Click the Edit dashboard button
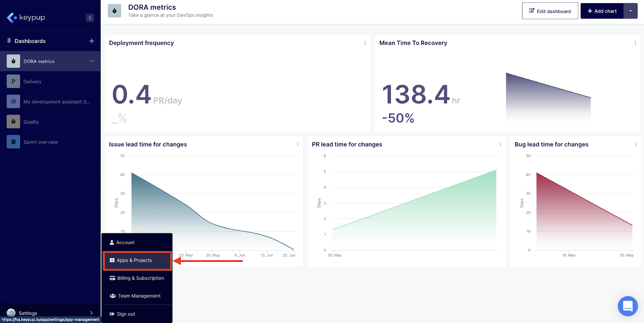The image size is (644, 323). [x=550, y=11]
